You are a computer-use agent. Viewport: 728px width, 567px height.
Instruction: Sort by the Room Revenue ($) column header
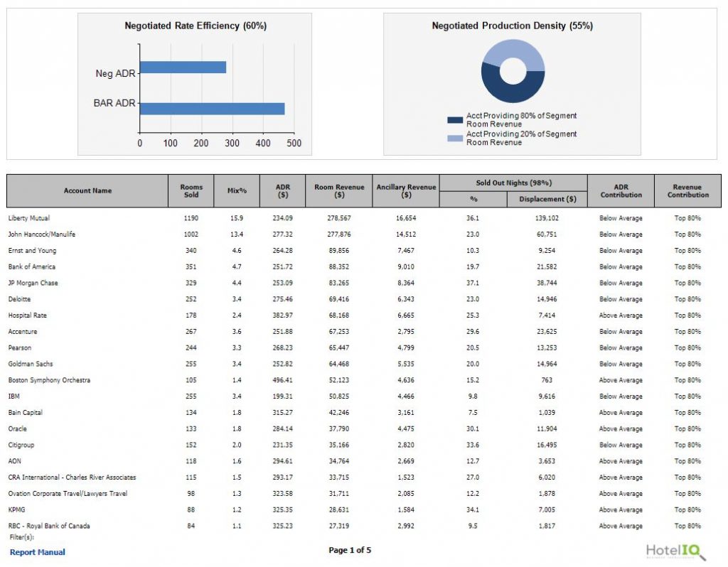(339, 190)
